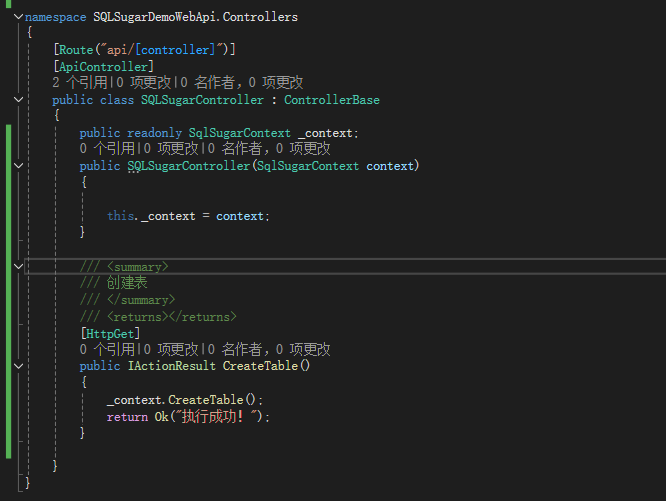Screen dimensions: 666x501
Task: Click the context parameter in constructor signature
Action: click(x=390, y=166)
